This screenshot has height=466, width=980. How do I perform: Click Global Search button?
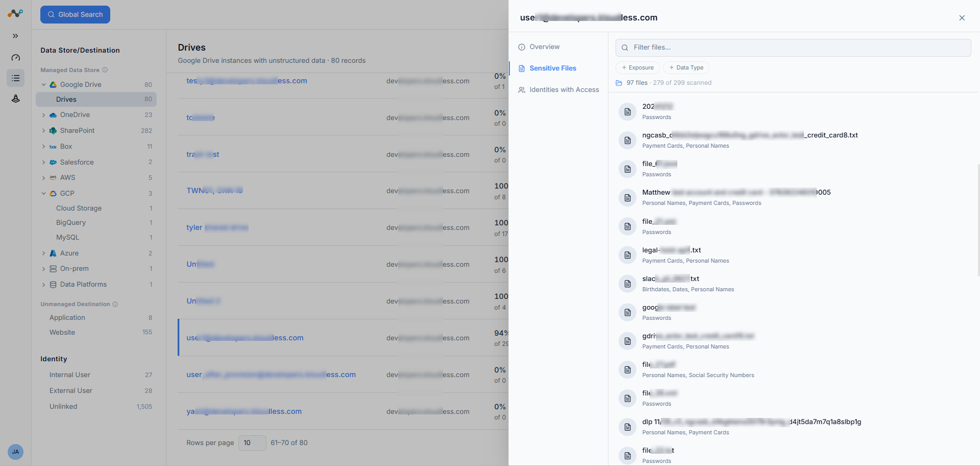point(75,14)
